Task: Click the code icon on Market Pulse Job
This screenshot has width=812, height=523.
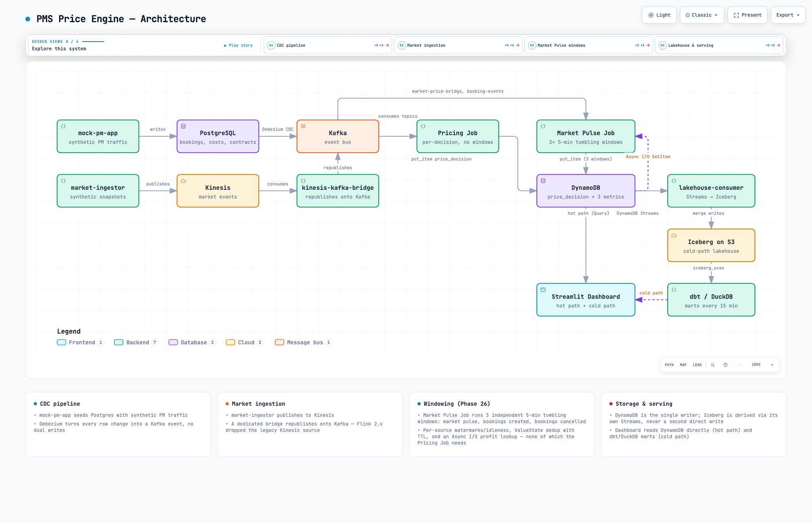Action: click(543, 126)
